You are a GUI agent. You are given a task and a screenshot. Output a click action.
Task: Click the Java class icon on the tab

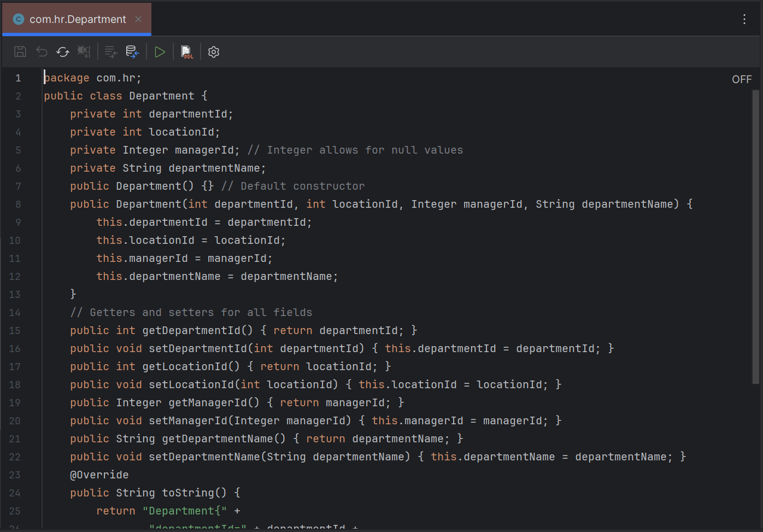(18, 18)
